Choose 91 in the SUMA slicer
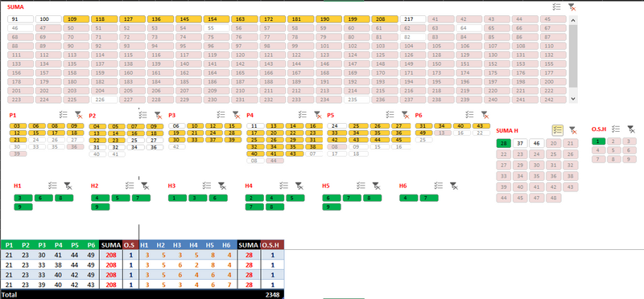The height and width of the screenshot is (299, 644). point(21,19)
